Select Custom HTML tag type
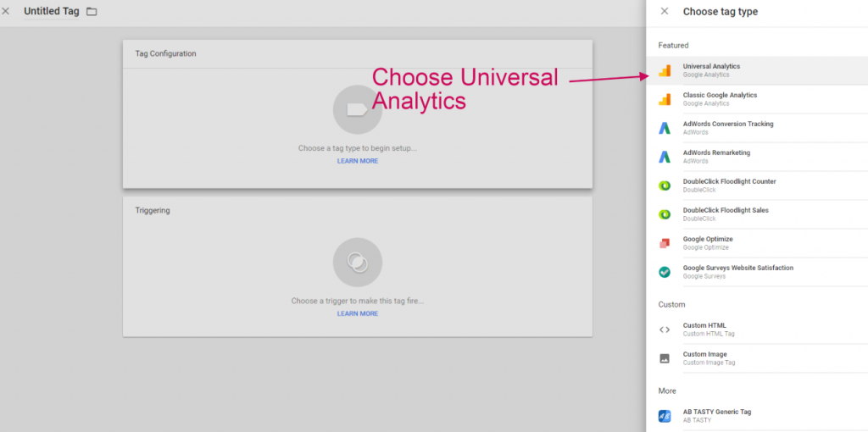Image resolution: width=868 pixels, height=432 pixels. (x=757, y=330)
